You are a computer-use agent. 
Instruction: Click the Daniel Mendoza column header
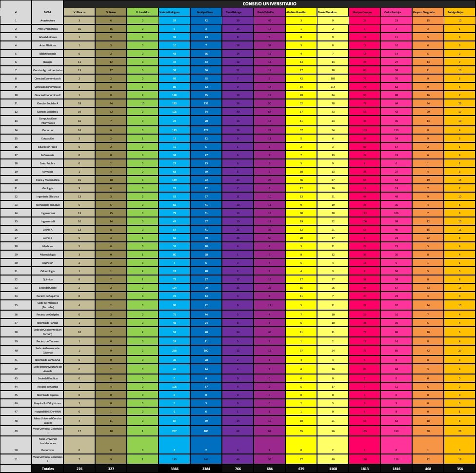coord(333,11)
